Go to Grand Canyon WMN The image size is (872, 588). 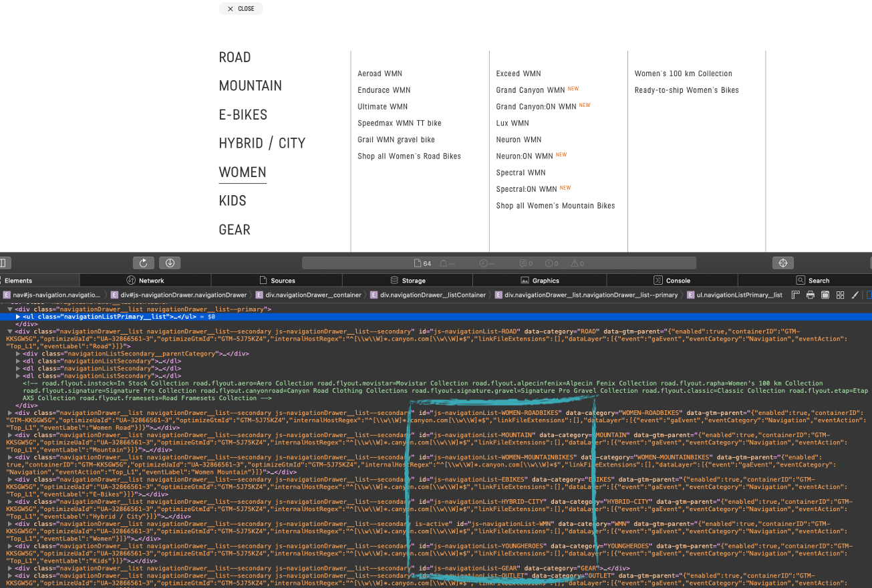pos(531,90)
